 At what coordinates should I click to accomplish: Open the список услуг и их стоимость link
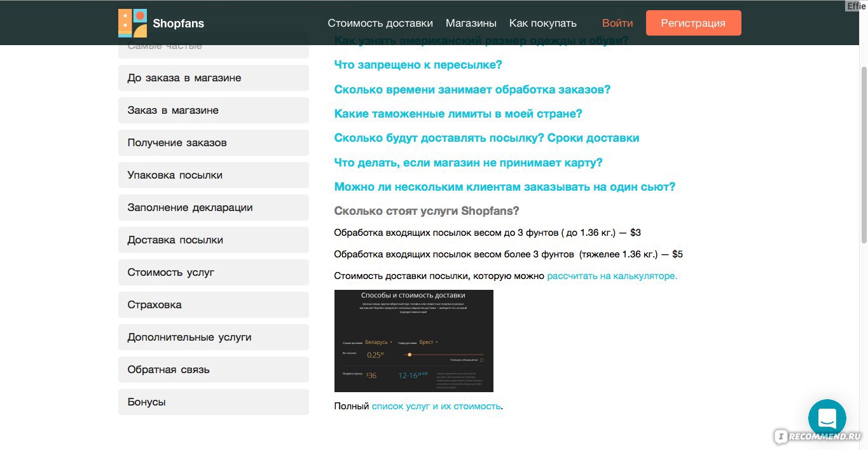click(436, 406)
